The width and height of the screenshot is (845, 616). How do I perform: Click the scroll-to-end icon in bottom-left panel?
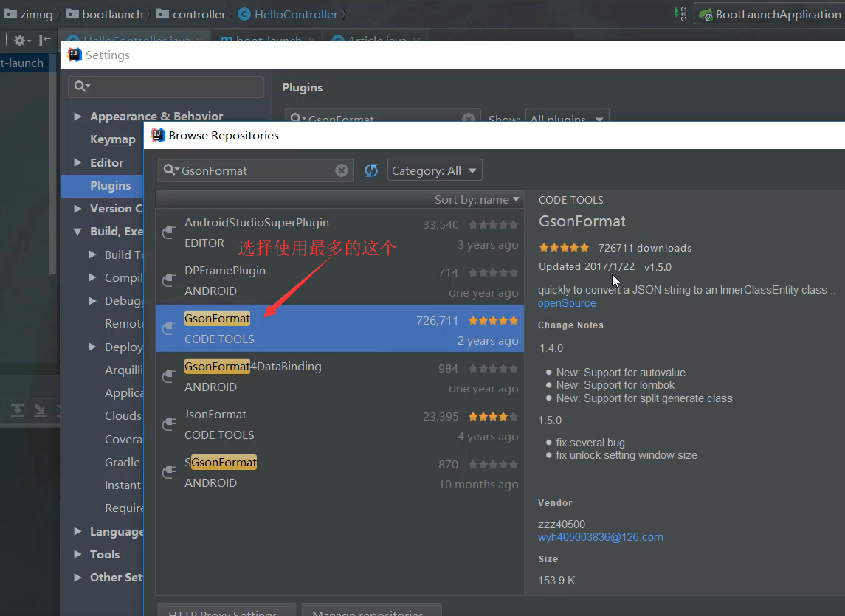(x=17, y=411)
